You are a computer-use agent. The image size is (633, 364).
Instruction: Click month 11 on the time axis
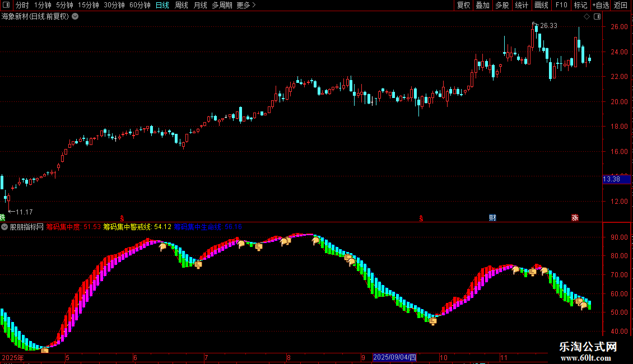(x=504, y=357)
